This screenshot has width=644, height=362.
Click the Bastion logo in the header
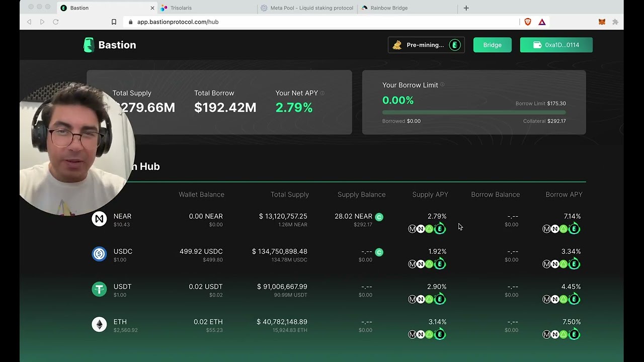click(110, 45)
